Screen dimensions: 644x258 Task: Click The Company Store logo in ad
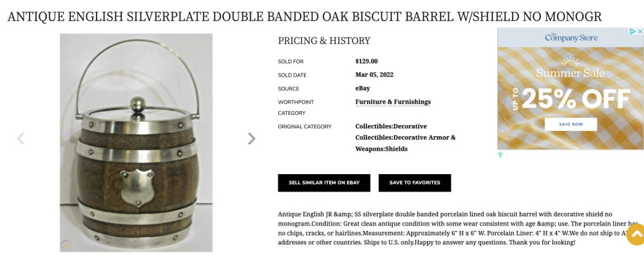(x=571, y=37)
